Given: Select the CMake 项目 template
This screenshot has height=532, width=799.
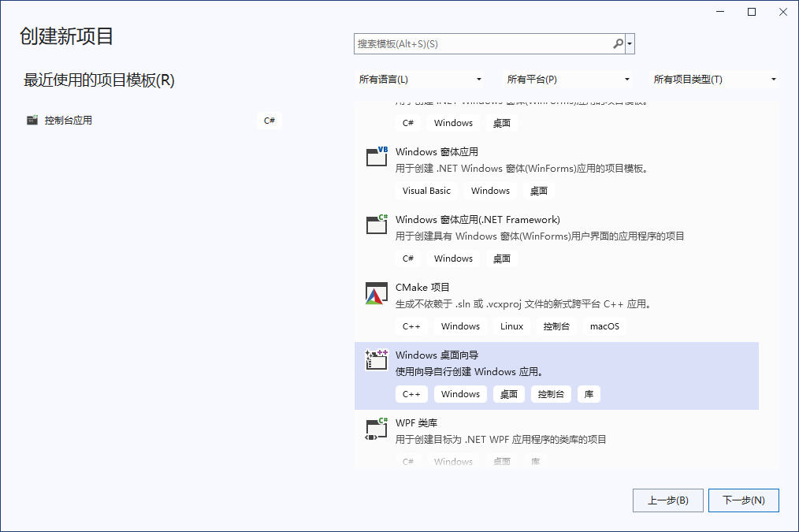Looking at the screenshot, I should tap(556, 308).
